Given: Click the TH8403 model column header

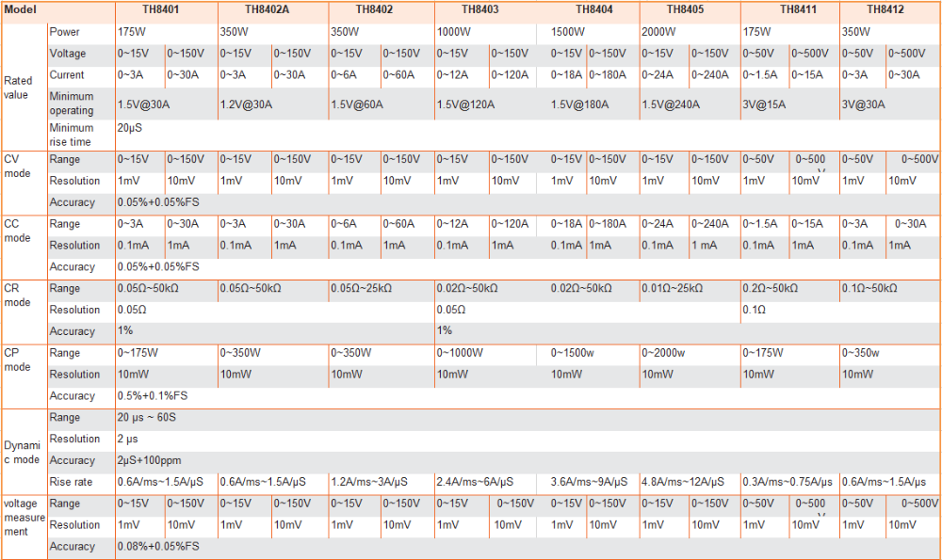Looking at the screenshot, I should coord(479,9).
